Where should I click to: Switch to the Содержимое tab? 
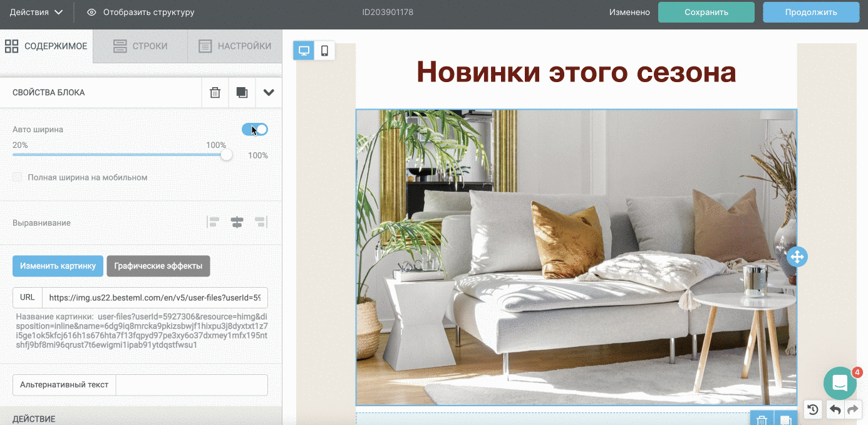[x=46, y=46]
